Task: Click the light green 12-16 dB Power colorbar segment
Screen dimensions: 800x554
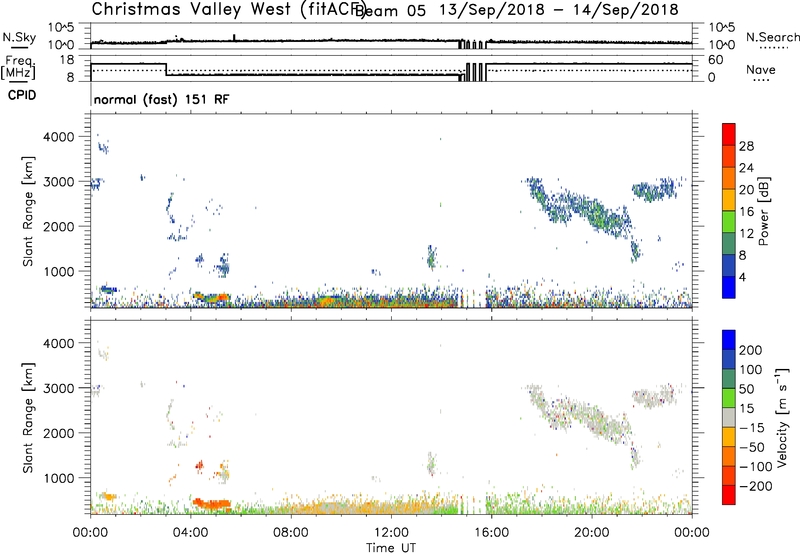Action: tap(729, 222)
